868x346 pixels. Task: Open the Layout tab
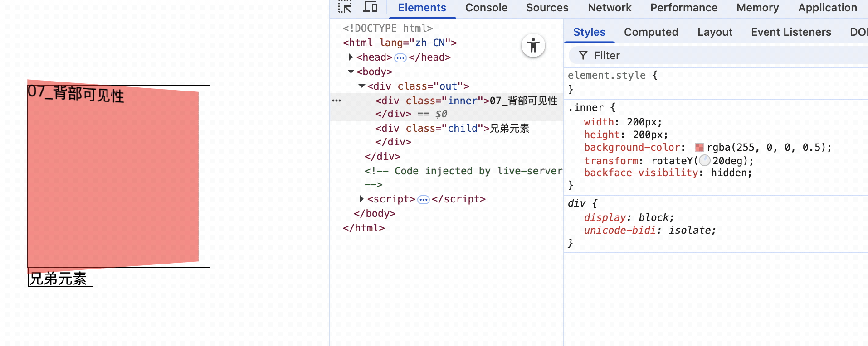[x=715, y=32]
